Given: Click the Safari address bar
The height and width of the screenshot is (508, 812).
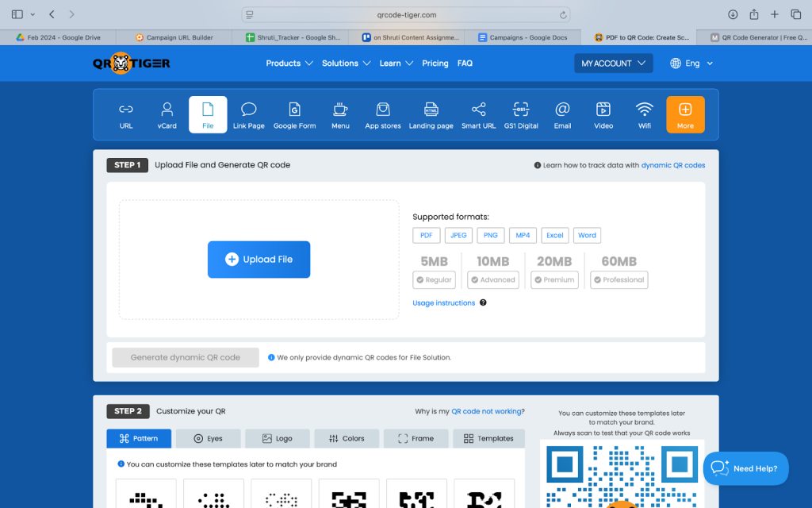Looking at the screenshot, I should pos(406,14).
